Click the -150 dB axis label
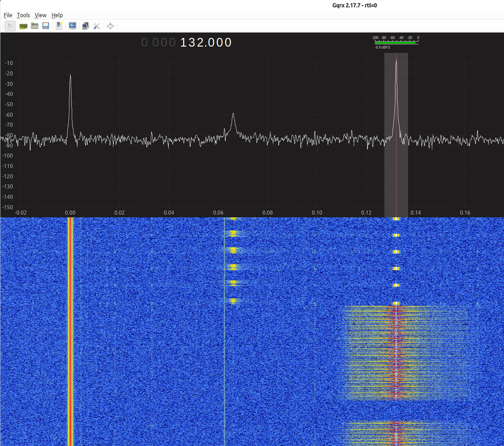Screen dimensions: 504x446 8,207
